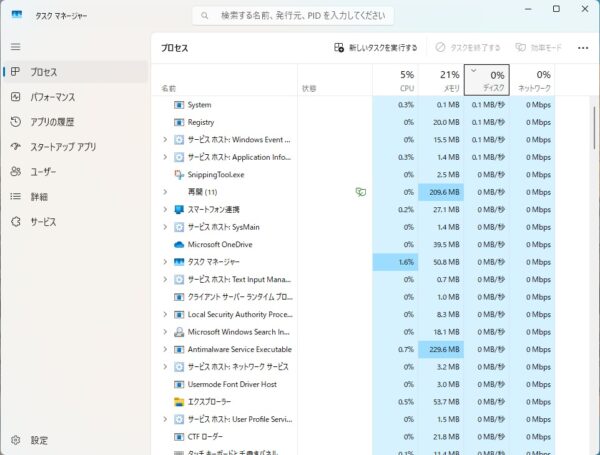Select the Microsoft OneDrive row name
This screenshot has height=455, width=600.
tap(220, 245)
